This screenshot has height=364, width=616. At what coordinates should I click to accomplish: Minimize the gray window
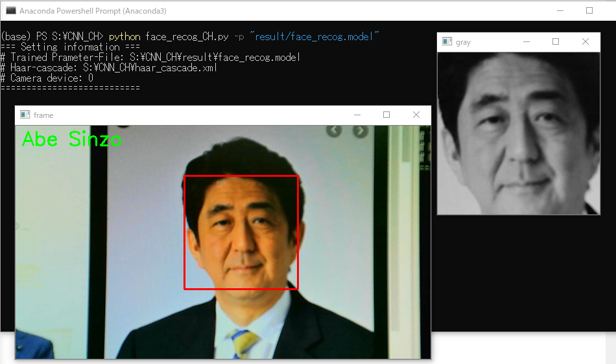click(527, 41)
